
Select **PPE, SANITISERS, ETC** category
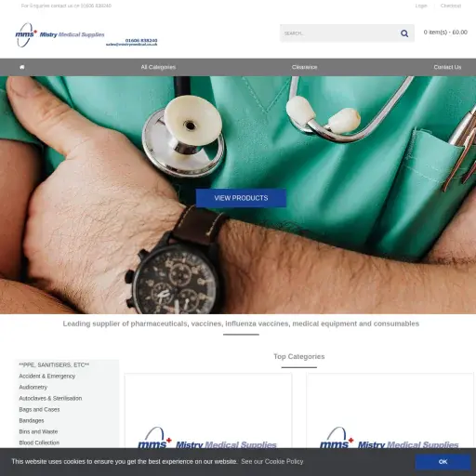pos(54,365)
